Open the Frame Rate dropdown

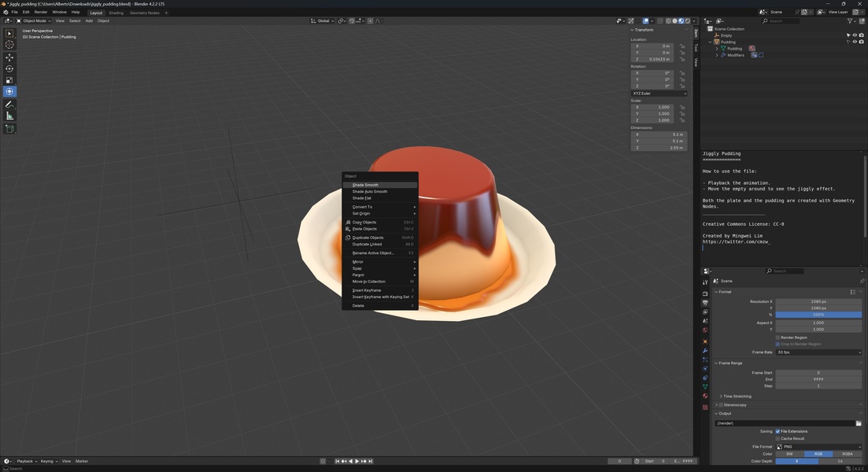pyautogui.click(x=818, y=352)
